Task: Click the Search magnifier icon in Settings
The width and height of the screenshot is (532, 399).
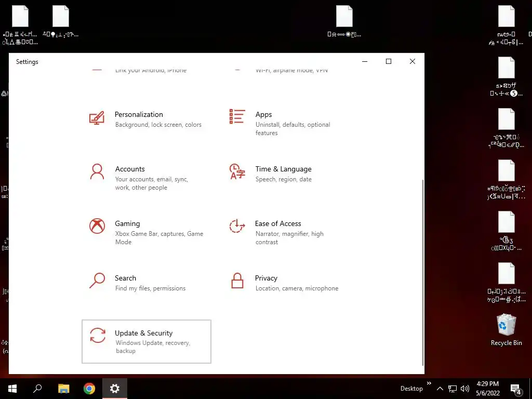Action: pyautogui.click(x=97, y=281)
